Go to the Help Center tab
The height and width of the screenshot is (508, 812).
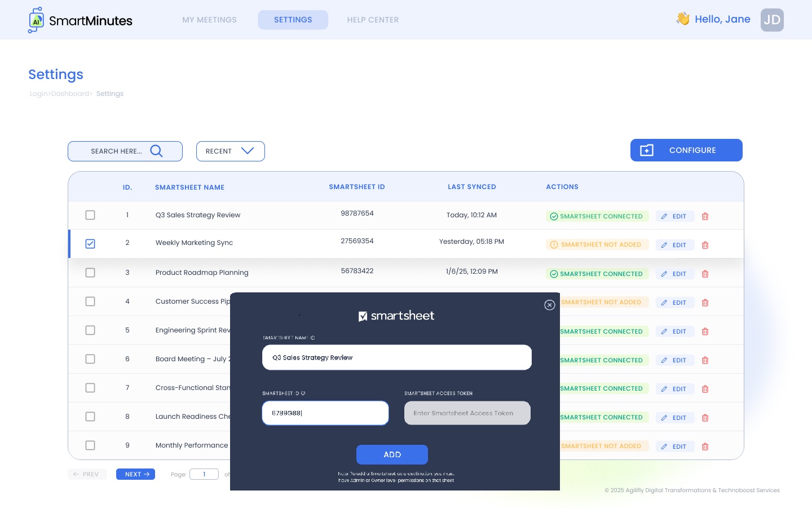[x=373, y=20]
